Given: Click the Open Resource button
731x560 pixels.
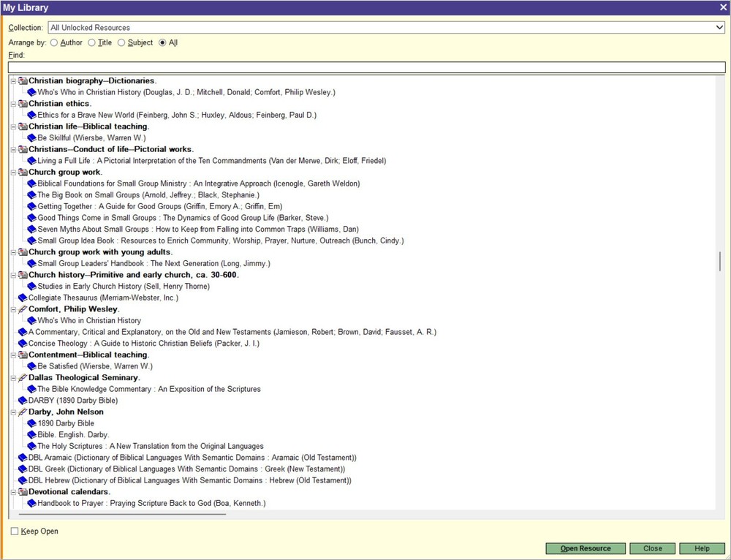Looking at the screenshot, I should pos(586,548).
